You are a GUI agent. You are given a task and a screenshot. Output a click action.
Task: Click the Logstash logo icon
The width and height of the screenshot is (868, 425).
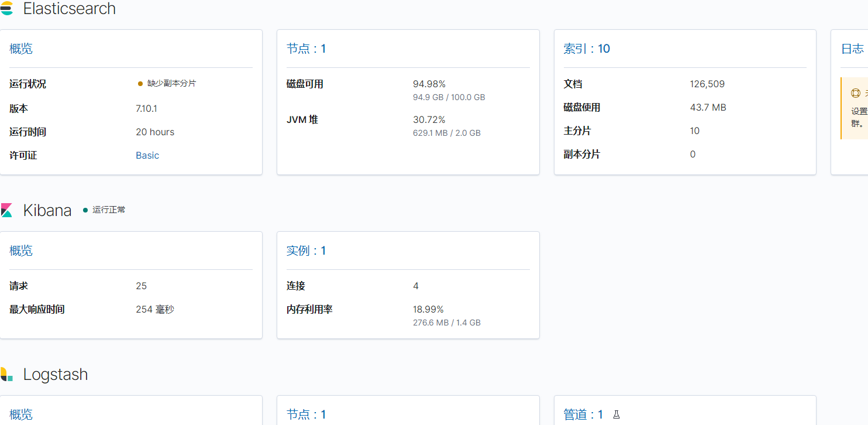(x=8, y=374)
